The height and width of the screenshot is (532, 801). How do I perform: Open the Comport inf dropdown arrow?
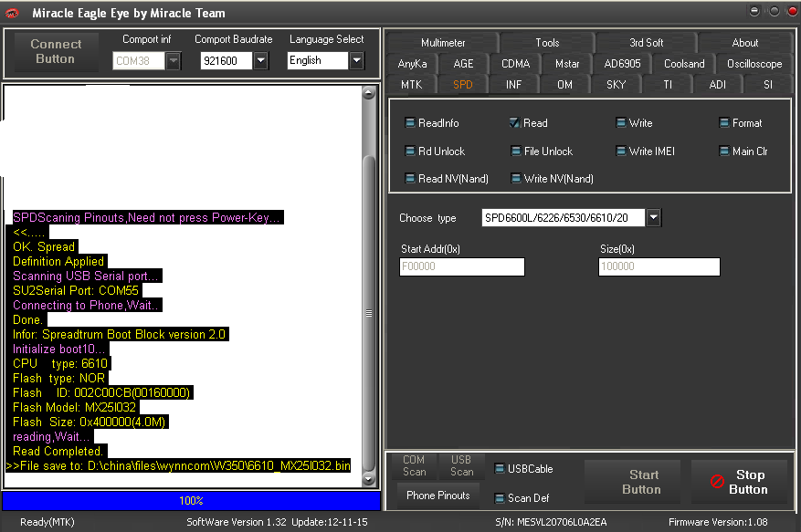click(x=174, y=61)
